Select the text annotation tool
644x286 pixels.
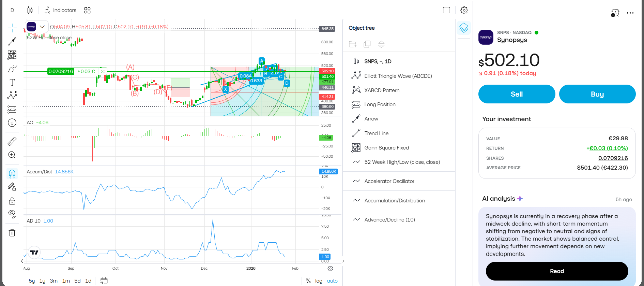pyautogui.click(x=12, y=82)
